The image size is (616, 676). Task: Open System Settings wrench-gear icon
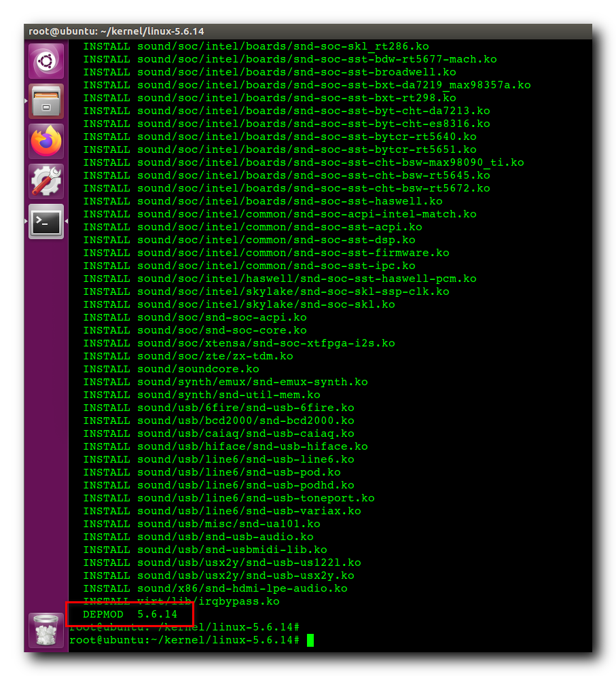(x=46, y=181)
